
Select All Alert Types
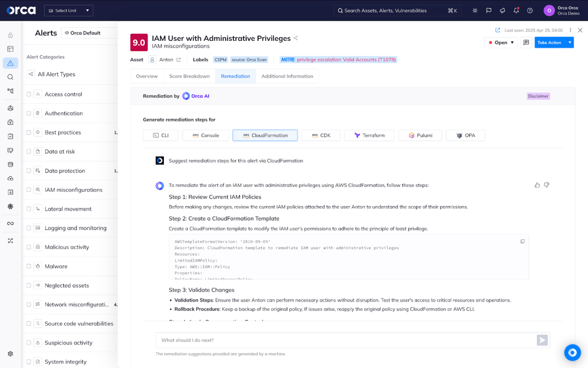(x=56, y=74)
